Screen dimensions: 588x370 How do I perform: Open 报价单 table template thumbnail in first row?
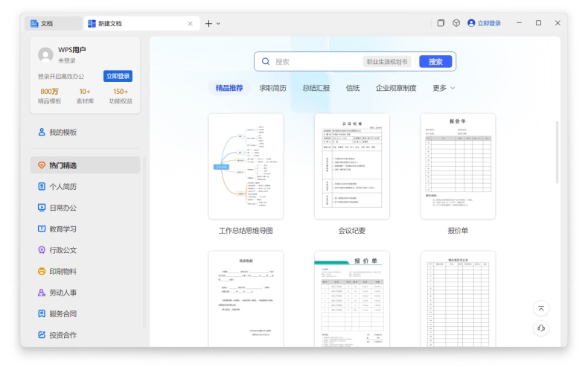458,166
